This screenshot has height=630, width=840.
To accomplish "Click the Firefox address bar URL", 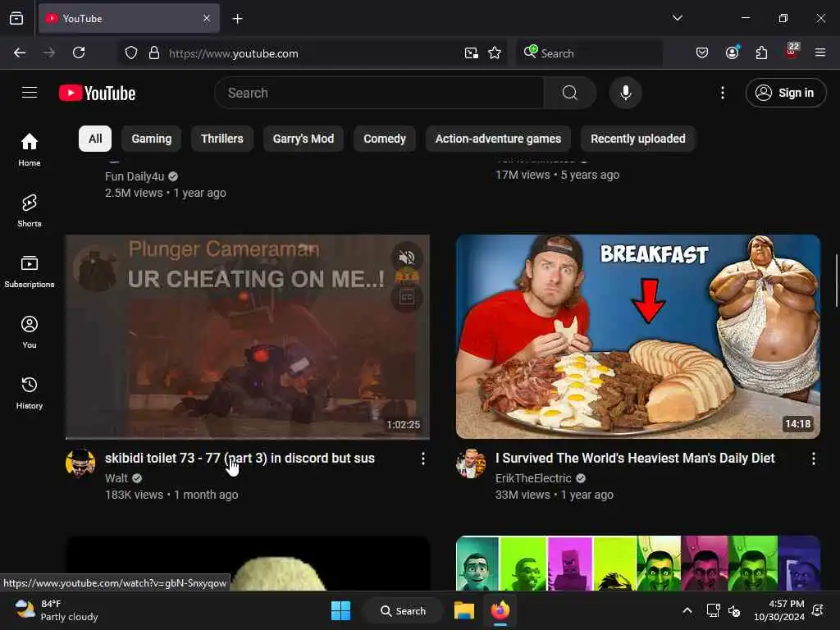I will point(234,53).
